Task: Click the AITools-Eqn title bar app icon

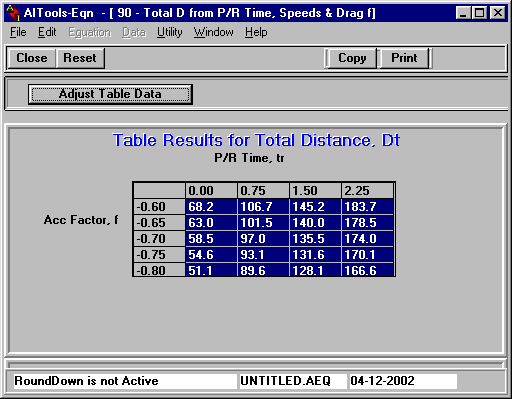Action: click(14, 13)
